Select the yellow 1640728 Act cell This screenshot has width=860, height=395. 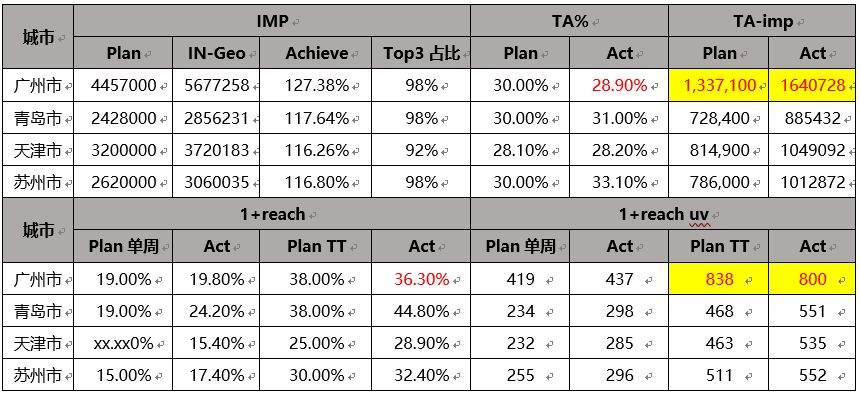pos(812,85)
